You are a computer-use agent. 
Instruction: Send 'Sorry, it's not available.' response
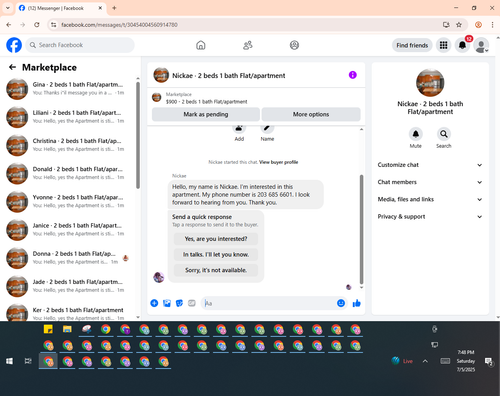pyautogui.click(x=216, y=270)
